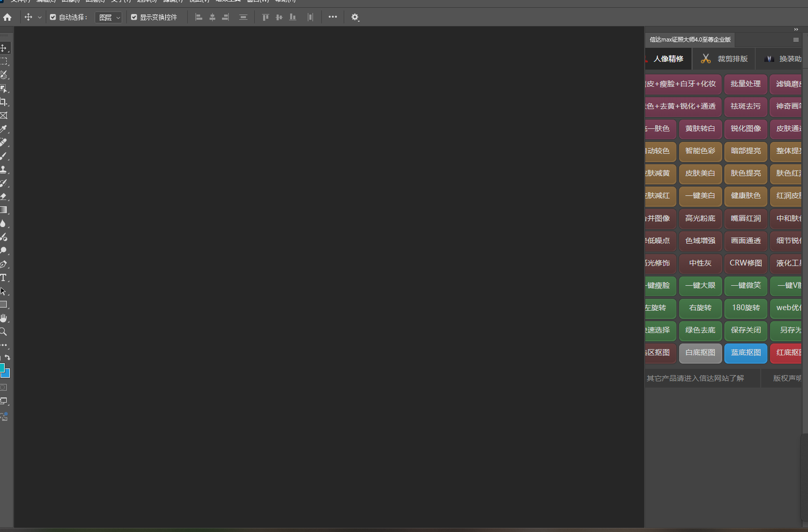Select the Crop tool

[4, 102]
